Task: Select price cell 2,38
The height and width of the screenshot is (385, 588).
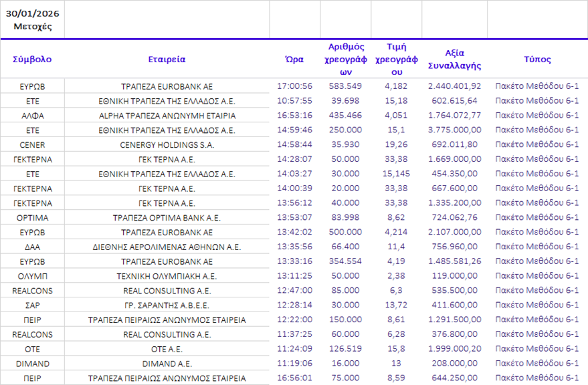Action: (396, 276)
